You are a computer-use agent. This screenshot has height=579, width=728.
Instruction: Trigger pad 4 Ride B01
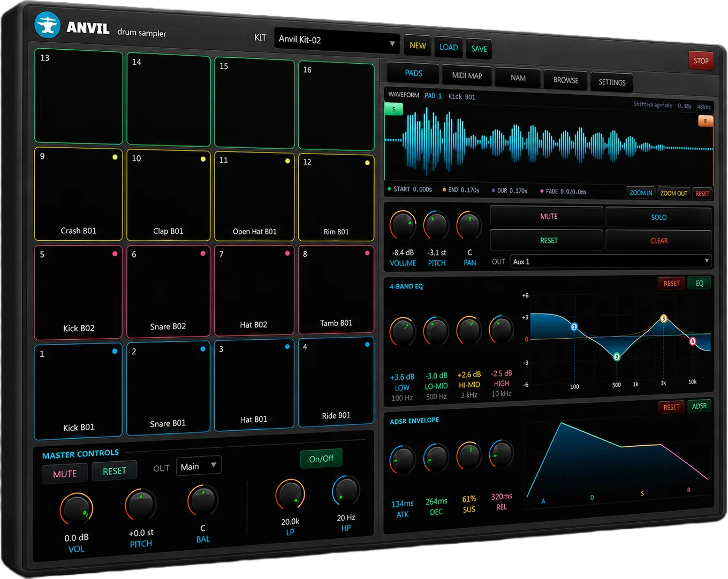[336, 382]
